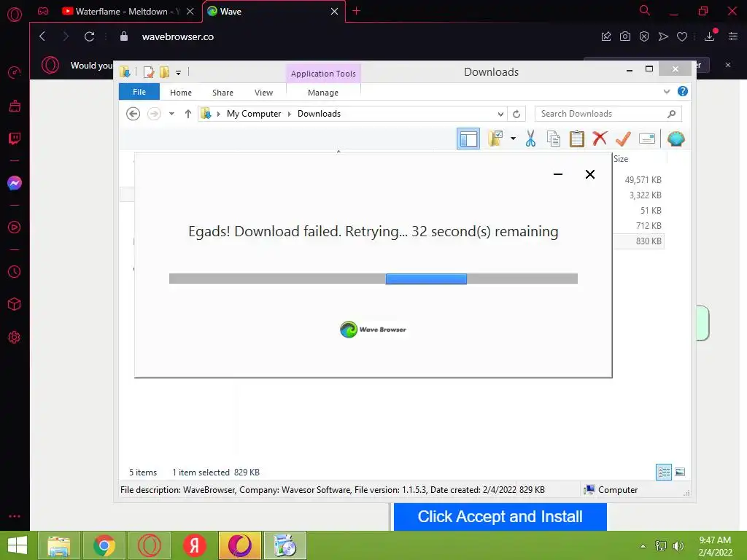Open Extensions cube icon in Opera sidebar
747x560 pixels.
coord(15,304)
